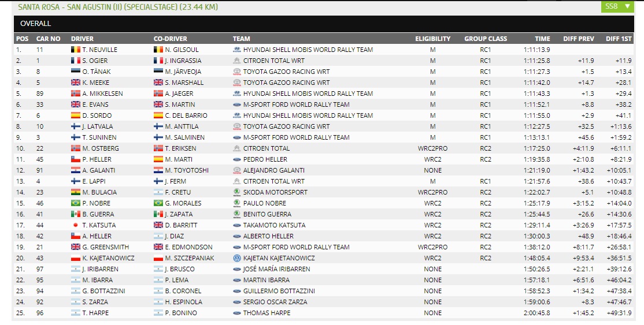Click the Brazilian flag beside P. Nobre
The image size is (644, 325).
tap(76, 203)
